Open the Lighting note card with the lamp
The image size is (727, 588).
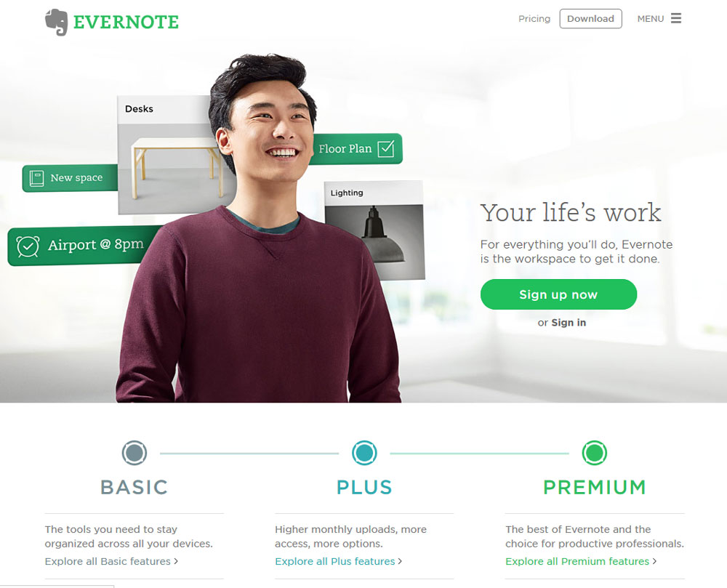click(374, 230)
